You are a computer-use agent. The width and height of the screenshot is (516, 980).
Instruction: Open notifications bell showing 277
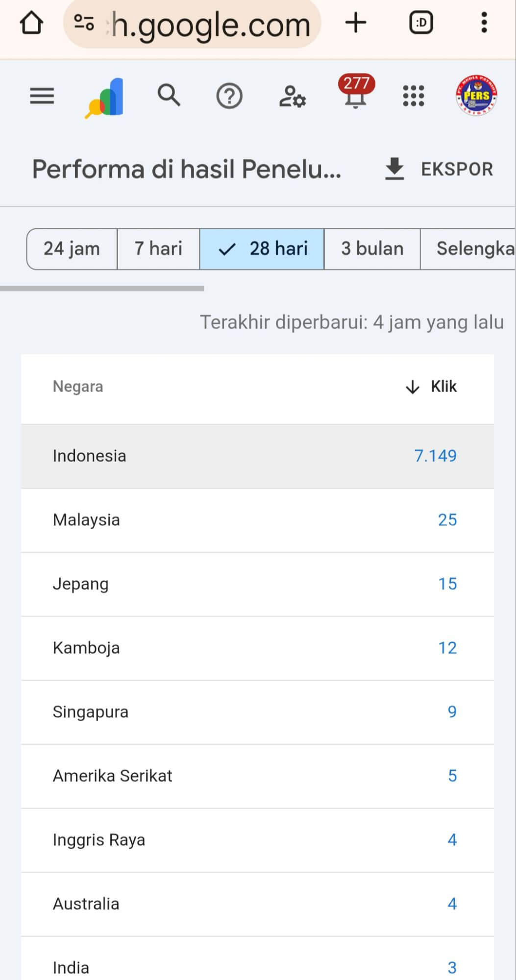[356, 93]
